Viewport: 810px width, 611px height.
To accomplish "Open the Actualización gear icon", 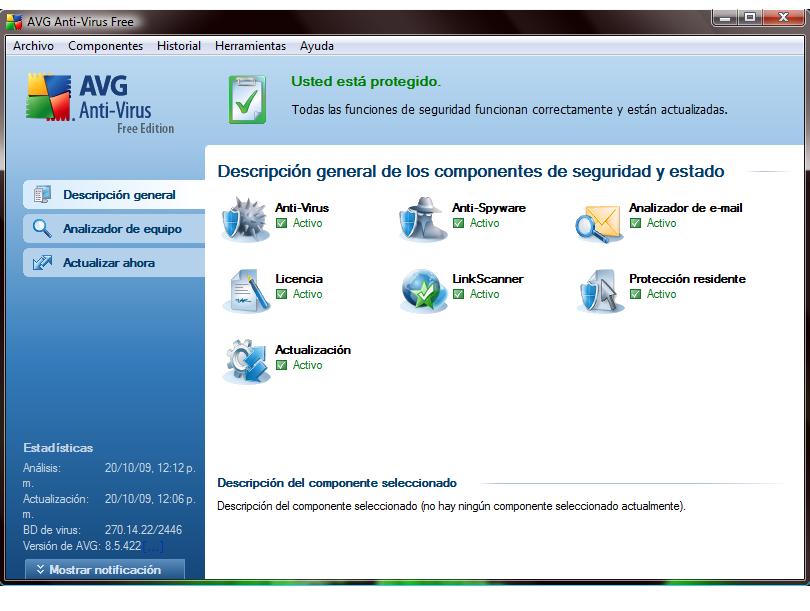I will tap(246, 361).
